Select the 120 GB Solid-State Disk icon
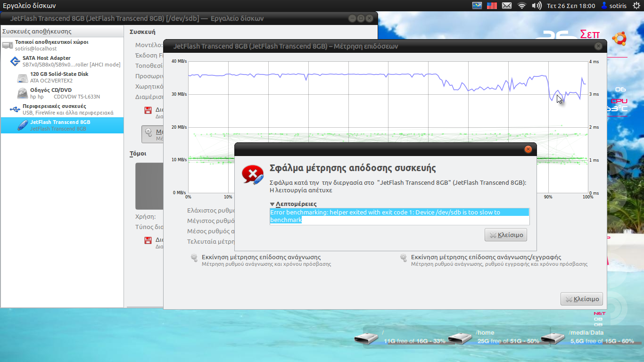 coord(22,78)
